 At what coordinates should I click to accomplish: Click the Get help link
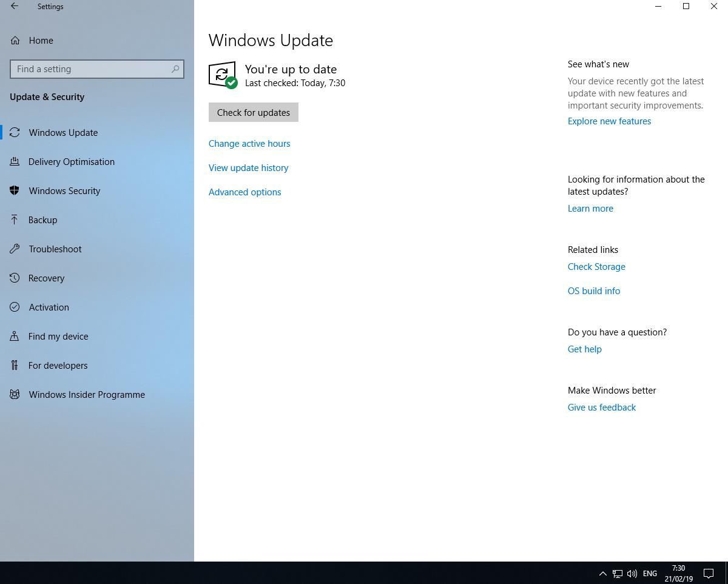585,349
